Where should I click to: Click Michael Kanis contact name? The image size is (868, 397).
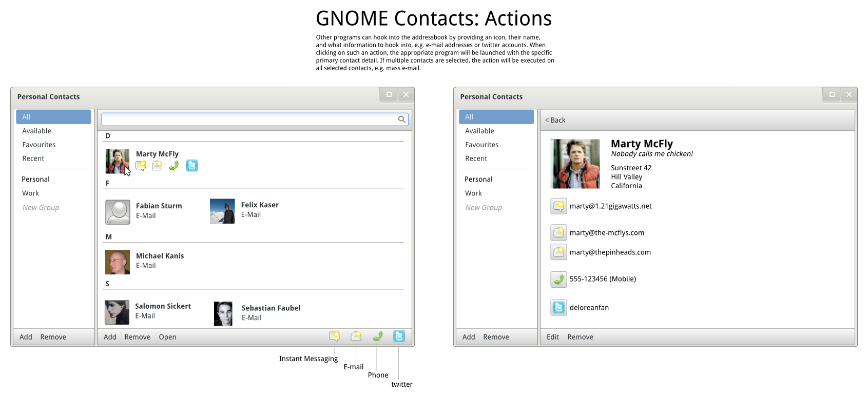pos(160,256)
